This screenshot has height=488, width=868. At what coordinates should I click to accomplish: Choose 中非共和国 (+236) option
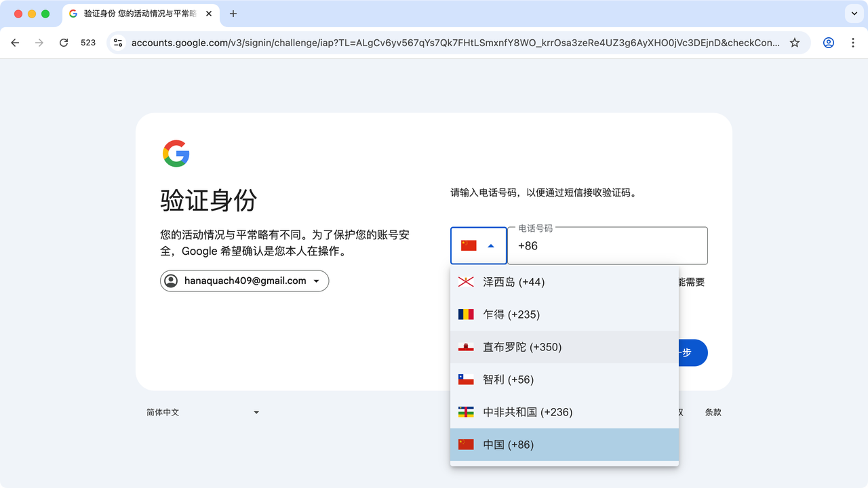pyautogui.click(x=527, y=412)
